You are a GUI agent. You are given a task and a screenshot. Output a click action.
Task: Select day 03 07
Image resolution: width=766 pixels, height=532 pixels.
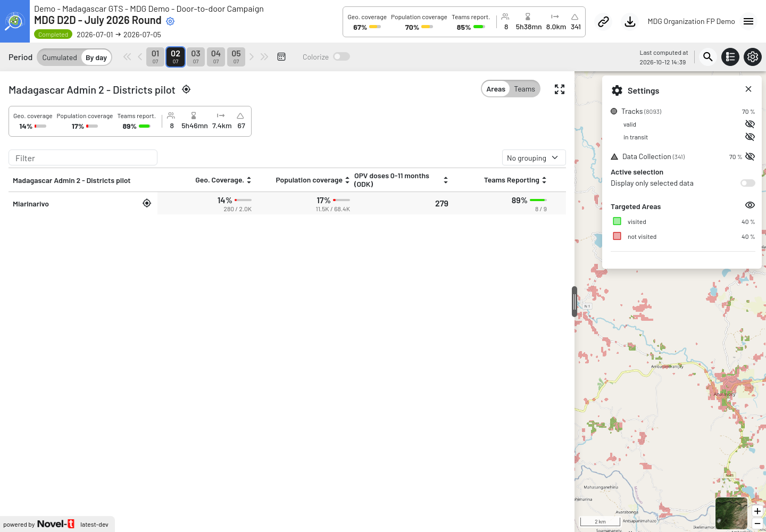[x=196, y=57]
